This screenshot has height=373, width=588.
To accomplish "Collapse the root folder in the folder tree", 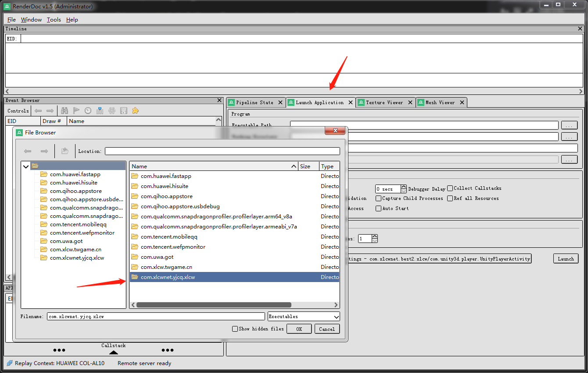I will point(25,167).
